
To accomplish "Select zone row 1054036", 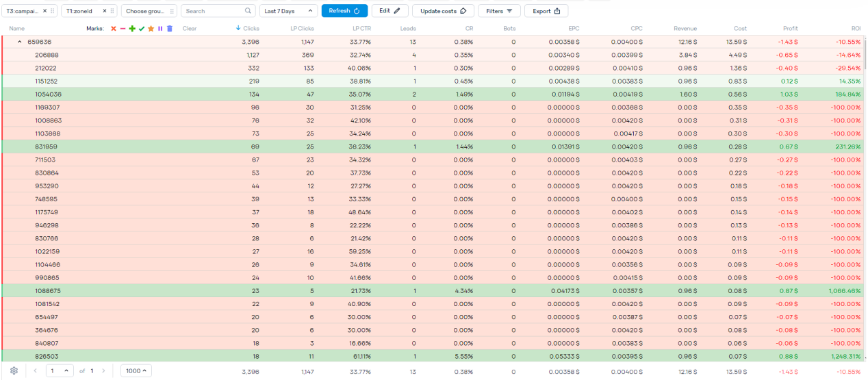I will click(x=433, y=94).
